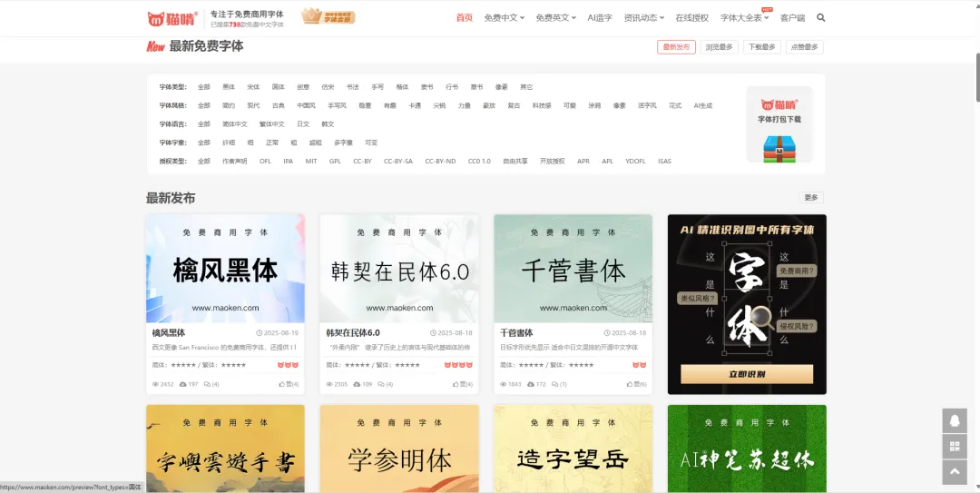Screen dimensions: 980x493
Task: Open the crown 字体会员 badge
Action: [x=328, y=17]
